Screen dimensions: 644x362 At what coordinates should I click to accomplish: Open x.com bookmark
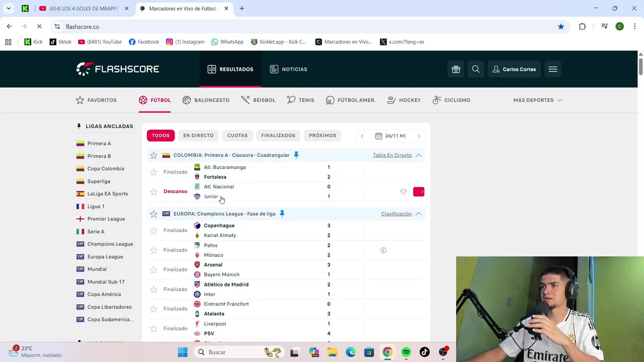point(402,42)
